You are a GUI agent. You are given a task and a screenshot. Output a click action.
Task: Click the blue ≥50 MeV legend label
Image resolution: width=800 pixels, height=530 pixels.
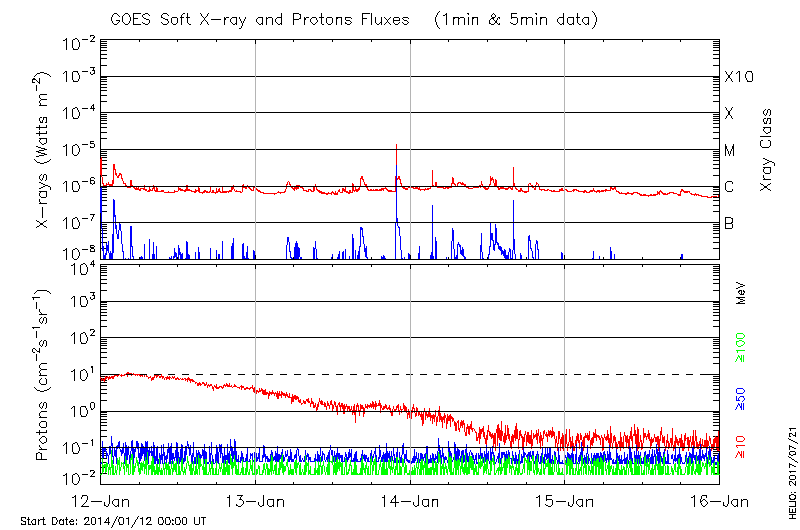pos(741,398)
